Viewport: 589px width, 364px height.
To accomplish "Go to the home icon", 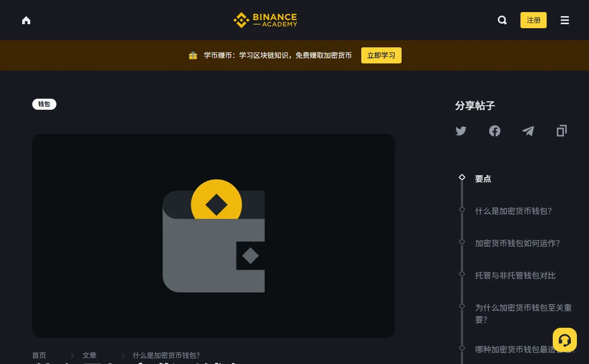I will tap(26, 20).
